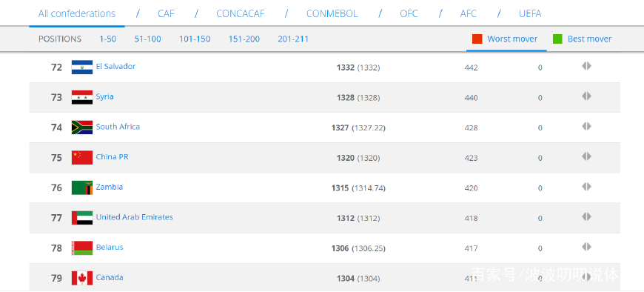The image size is (644, 292).
Task: Open the El Salvador team link
Action: [x=115, y=66]
